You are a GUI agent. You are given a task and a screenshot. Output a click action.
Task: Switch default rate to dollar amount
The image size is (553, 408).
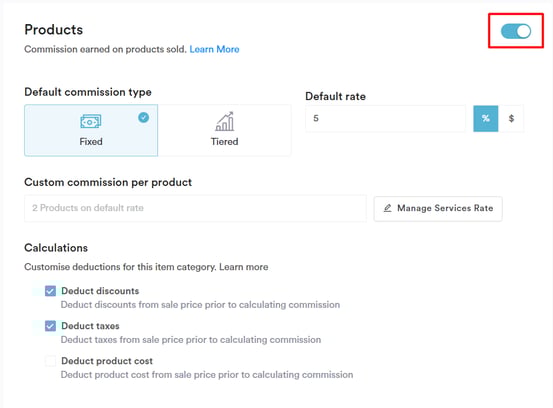(x=511, y=118)
